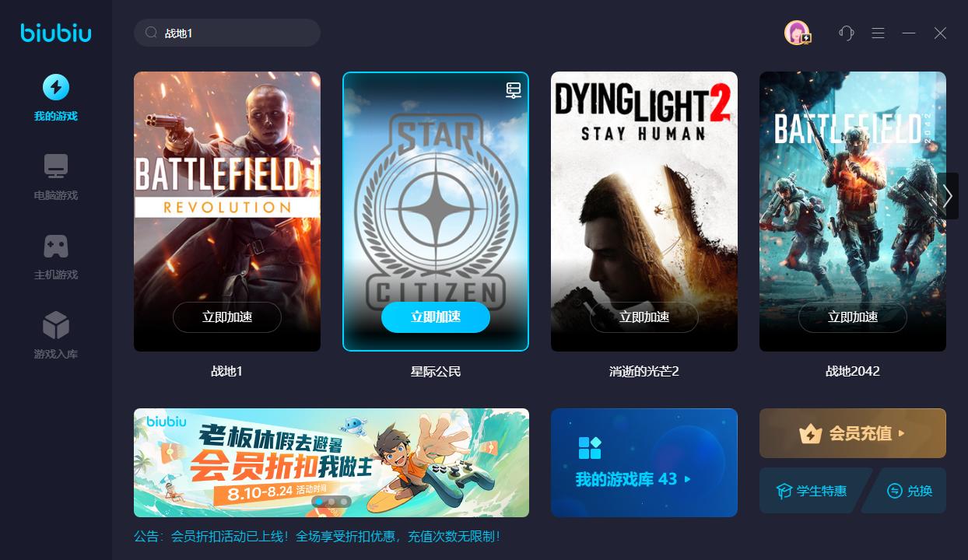This screenshot has width=968, height=560.
Task: Click the biubiu logo
Action: 56,33
